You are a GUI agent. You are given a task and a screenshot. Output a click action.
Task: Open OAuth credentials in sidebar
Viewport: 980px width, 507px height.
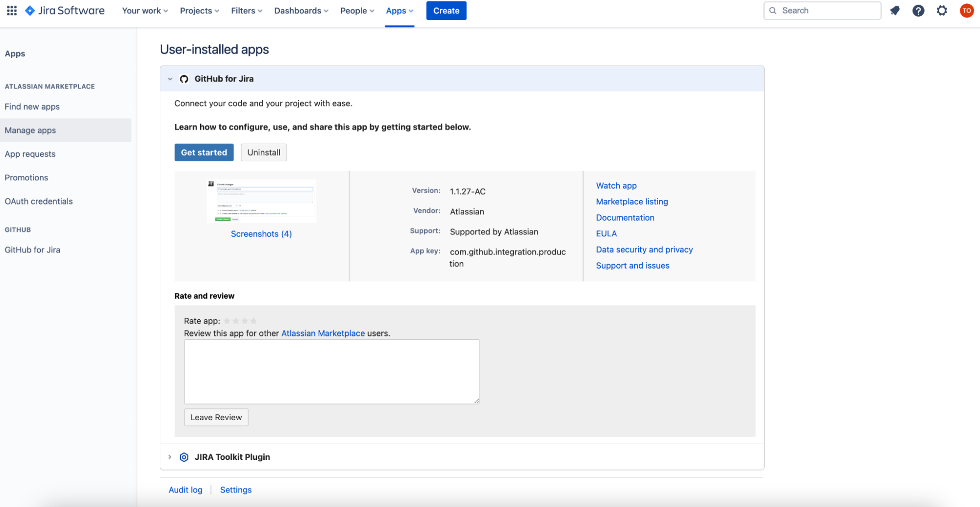tap(39, 202)
